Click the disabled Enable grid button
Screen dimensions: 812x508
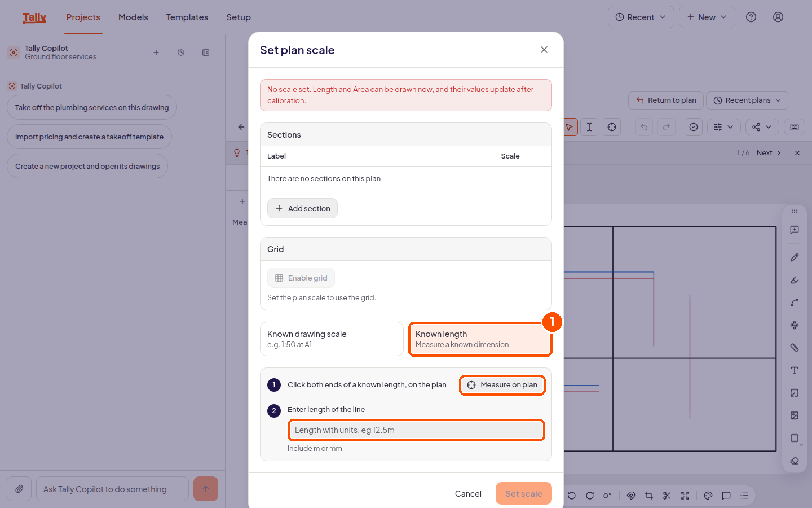pos(301,278)
